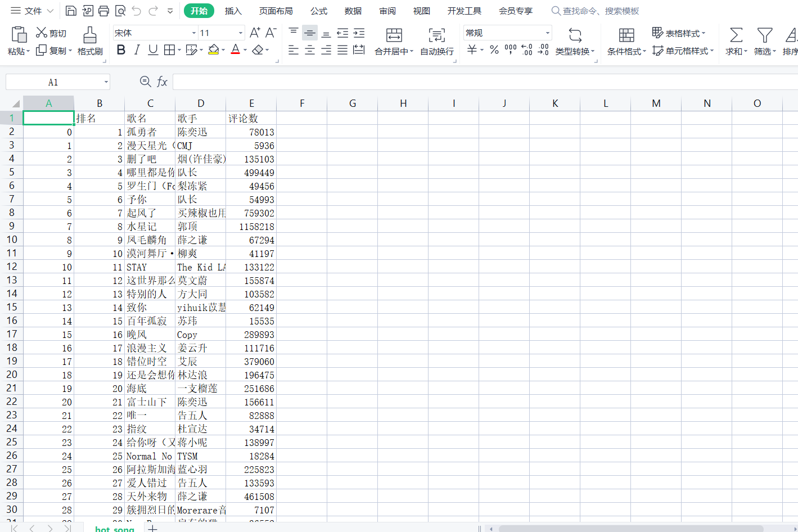Open Print Preview icon

point(120,11)
